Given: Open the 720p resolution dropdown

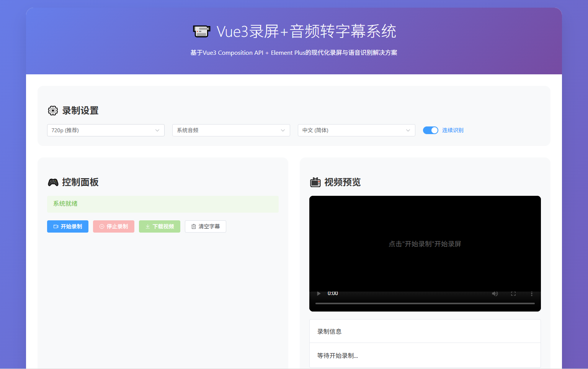Looking at the screenshot, I should 106,130.
